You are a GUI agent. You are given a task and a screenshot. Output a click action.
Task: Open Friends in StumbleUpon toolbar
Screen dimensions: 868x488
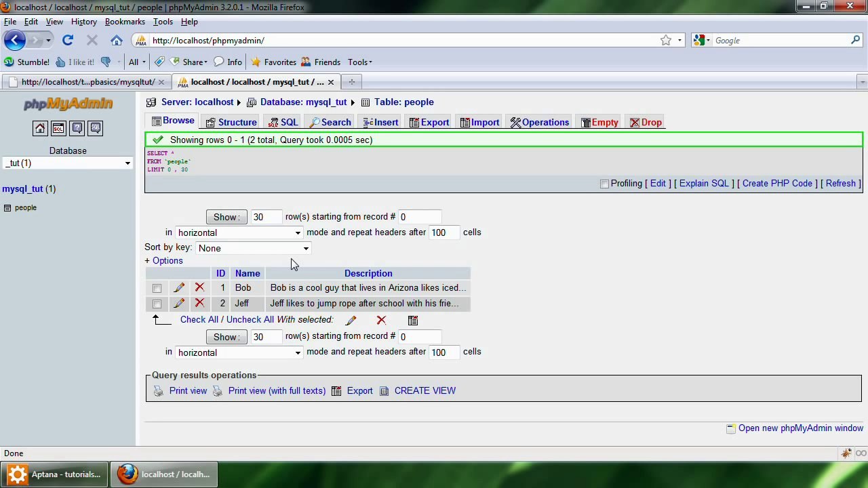click(320, 62)
